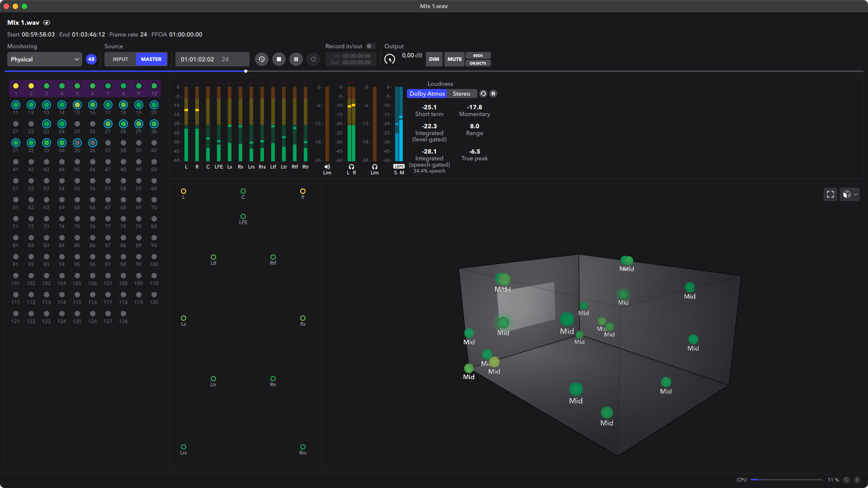Click the BEDS button near Output

(x=478, y=55)
